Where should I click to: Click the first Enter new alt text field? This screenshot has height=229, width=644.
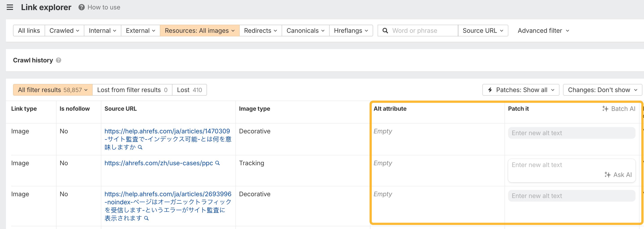pyautogui.click(x=572, y=133)
